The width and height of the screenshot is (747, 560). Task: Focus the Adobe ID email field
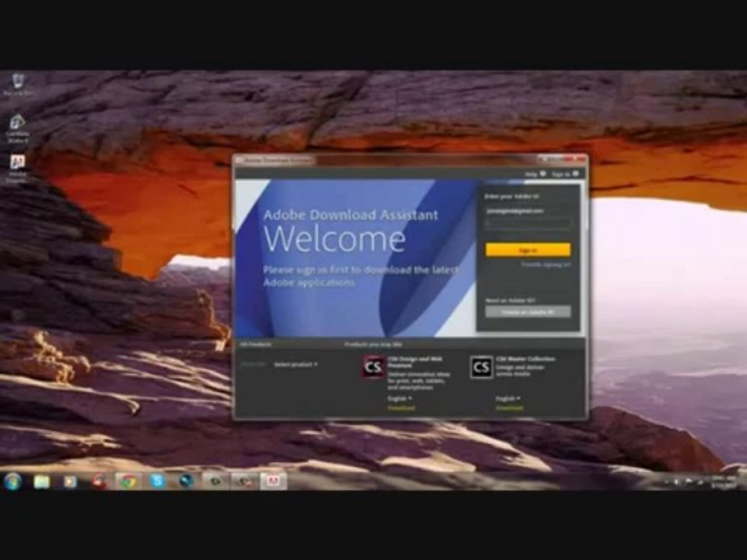point(528,211)
